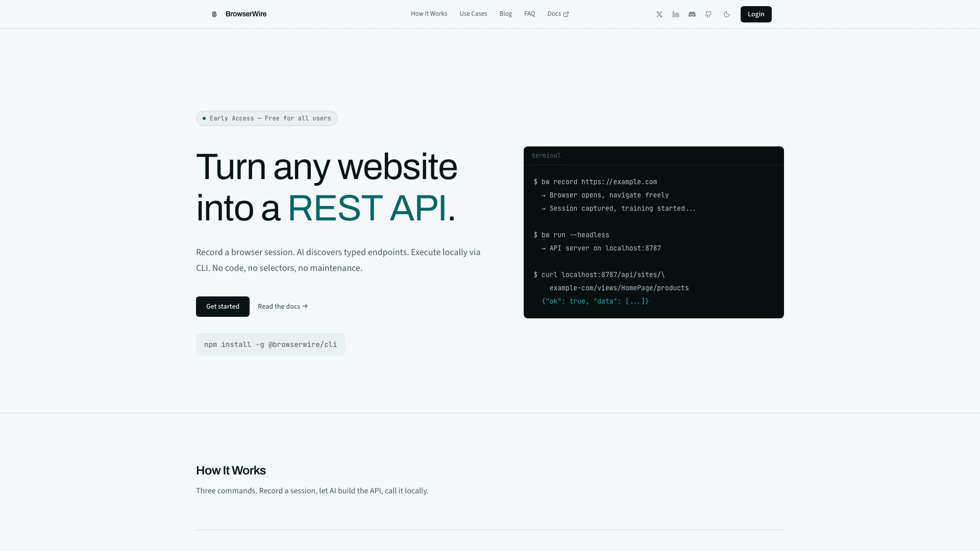Open the Discord community icon

pos(692,14)
